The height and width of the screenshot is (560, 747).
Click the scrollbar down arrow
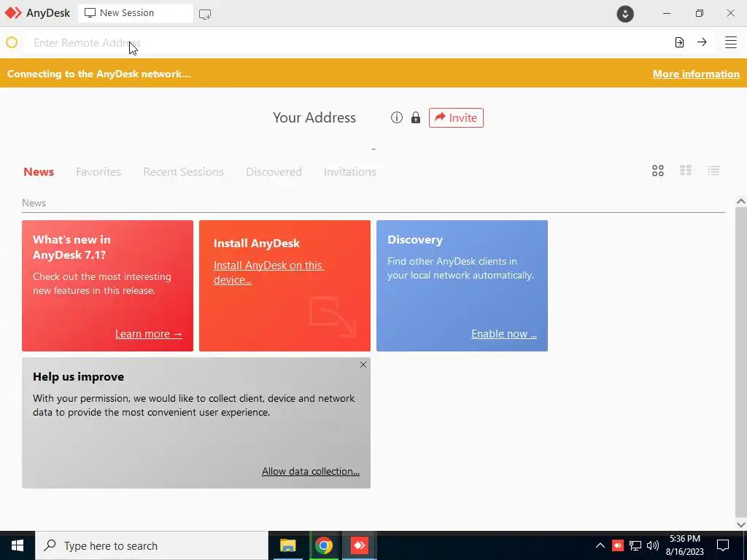(x=741, y=524)
